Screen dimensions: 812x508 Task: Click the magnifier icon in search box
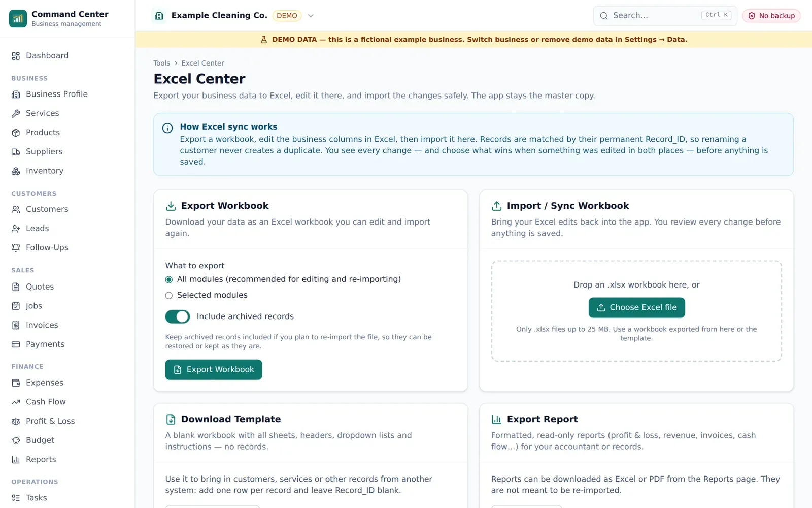tap(604, 16)
